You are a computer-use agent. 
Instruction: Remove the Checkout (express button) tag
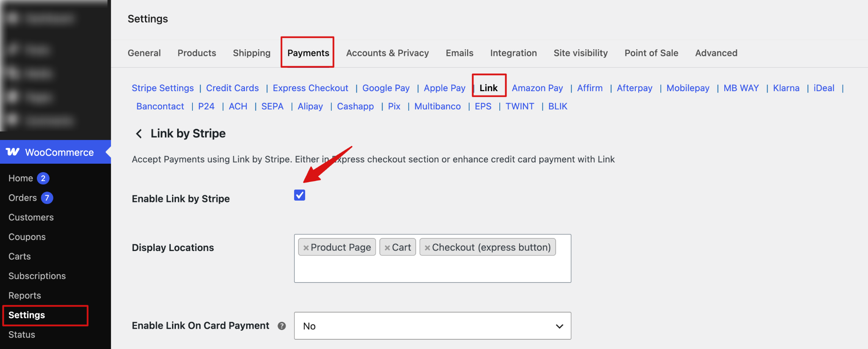click(x=427, y=248)
